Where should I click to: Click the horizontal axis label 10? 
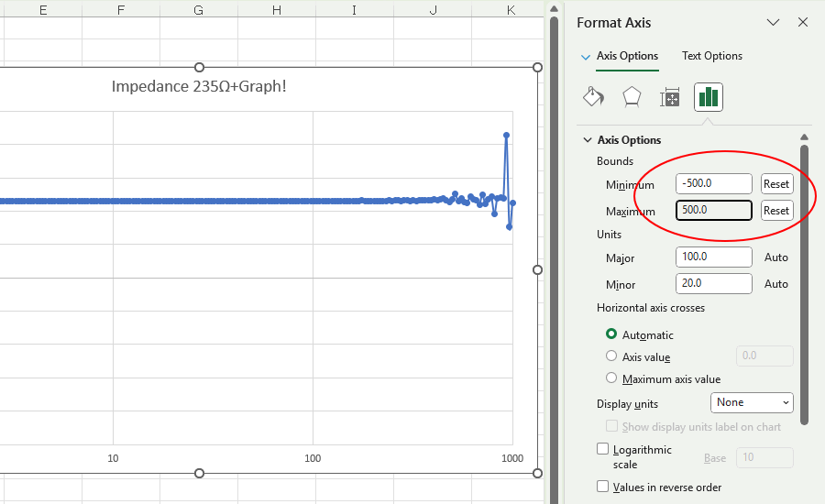pos(113,458)
